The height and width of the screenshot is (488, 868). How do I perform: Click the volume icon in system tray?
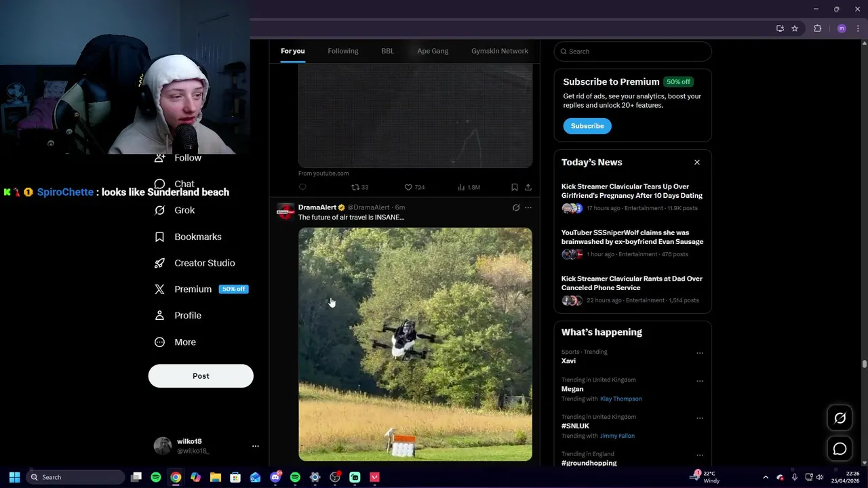[x=819, y=477]
